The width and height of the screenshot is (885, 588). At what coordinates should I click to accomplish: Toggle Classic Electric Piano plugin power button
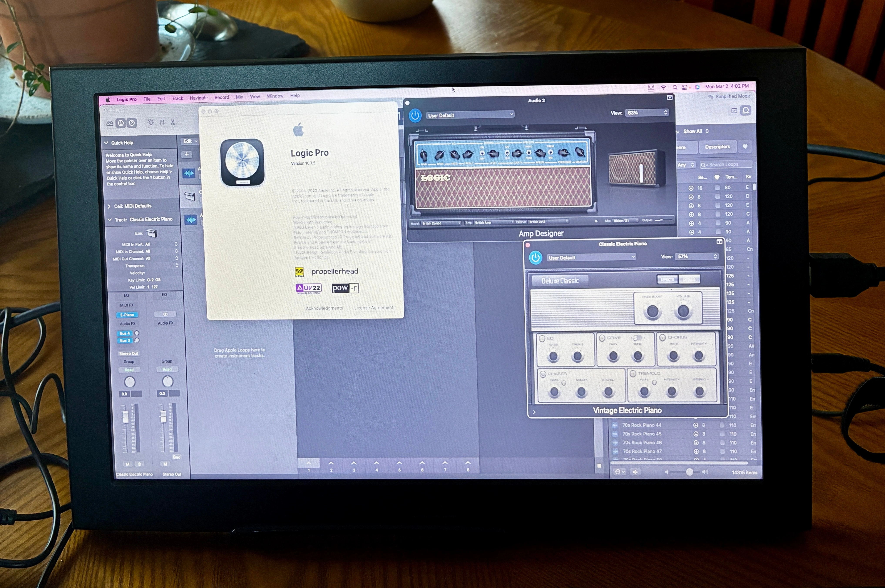point(535,258)
